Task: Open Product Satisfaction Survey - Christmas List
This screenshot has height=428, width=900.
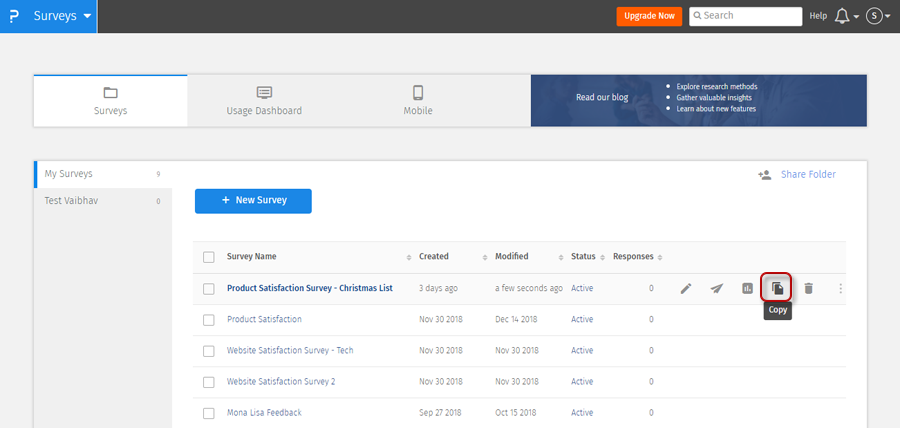Action: coord(310,288)
